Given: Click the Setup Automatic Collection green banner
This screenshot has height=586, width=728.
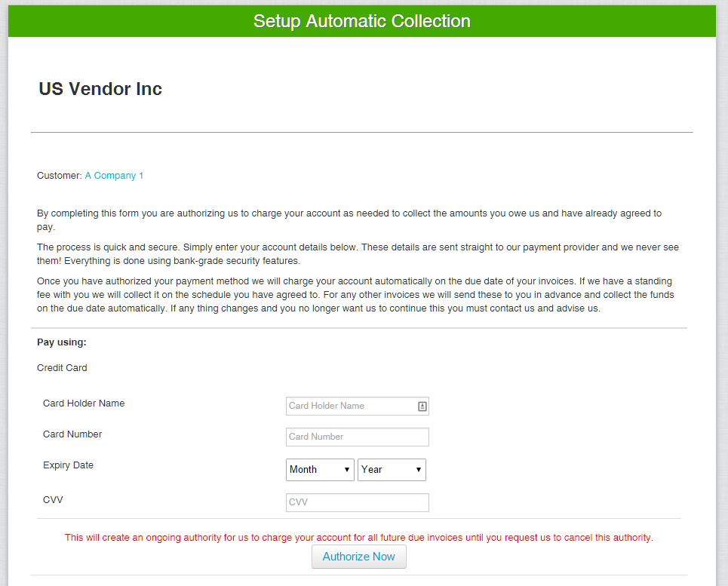Looking at the screenshot, I should tap(361, 21).
